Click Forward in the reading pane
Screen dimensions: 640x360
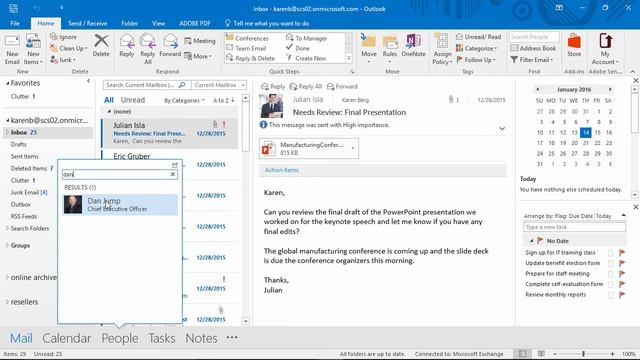pyautogui.click(x=342, y=87)
